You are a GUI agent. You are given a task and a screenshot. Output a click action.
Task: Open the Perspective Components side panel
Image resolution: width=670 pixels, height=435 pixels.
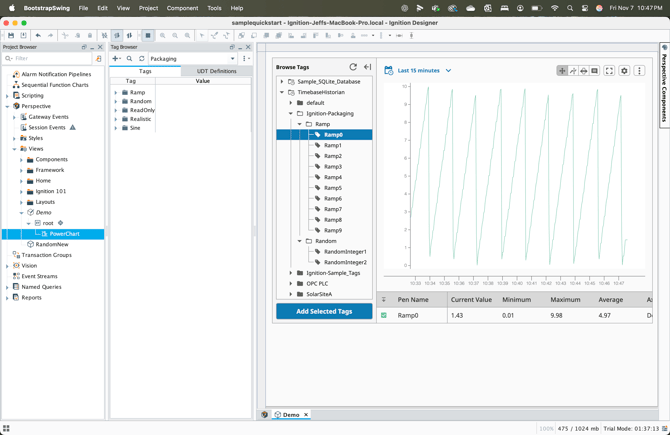[664, 83]
